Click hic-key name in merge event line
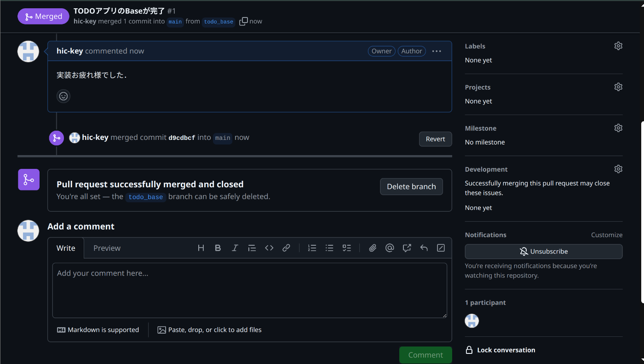Viewport: 644px width, 364px height. click(95, 138)
